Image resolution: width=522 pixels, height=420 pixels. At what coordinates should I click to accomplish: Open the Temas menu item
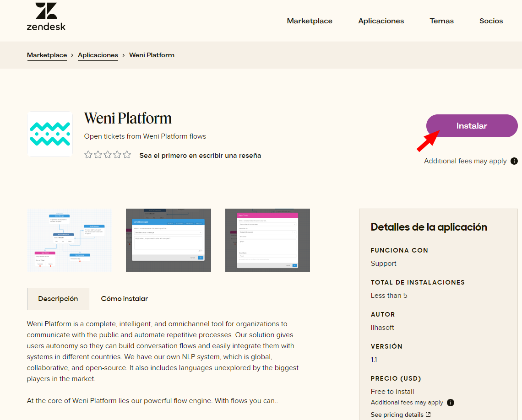(441, 21)
